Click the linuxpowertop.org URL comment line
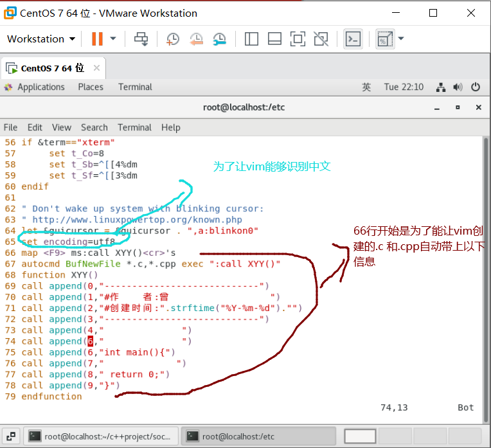 (x=132, y=220)
